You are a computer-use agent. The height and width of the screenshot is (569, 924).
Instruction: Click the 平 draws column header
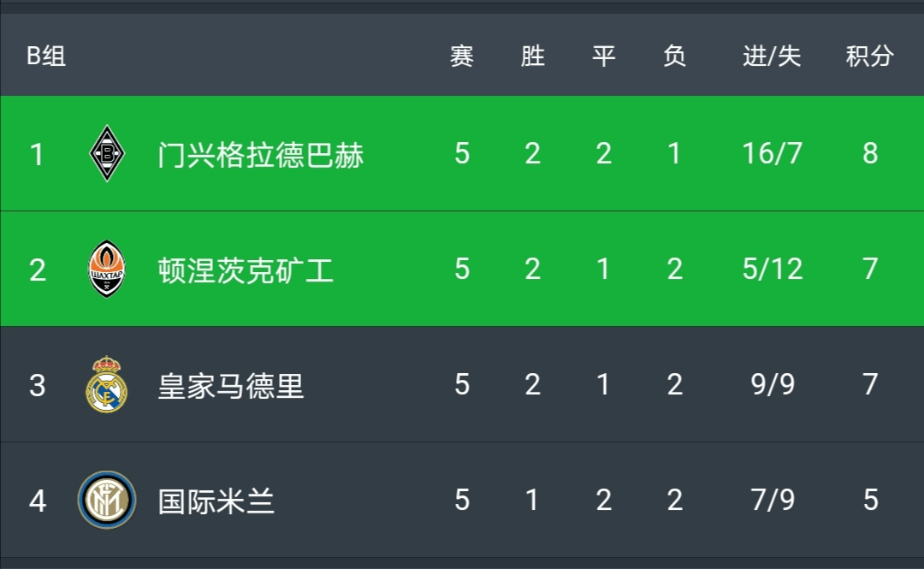(603, 56)
